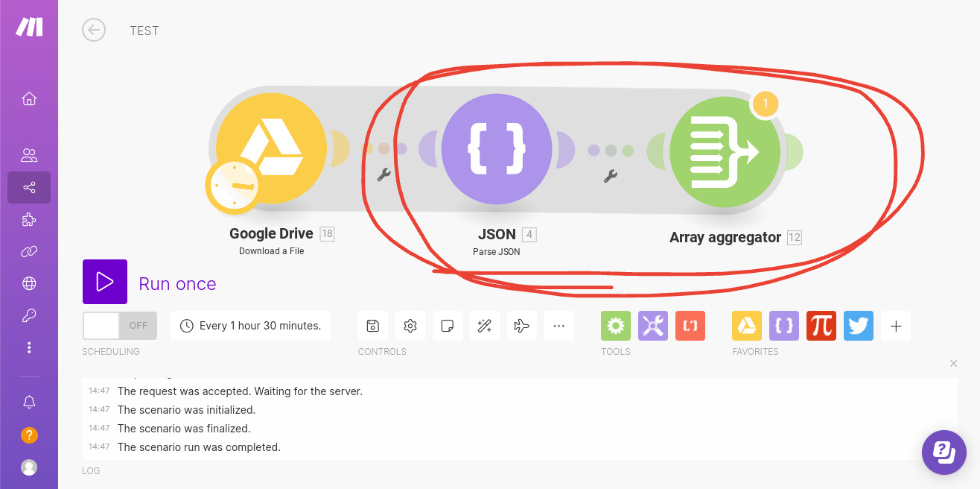Open the Notes icon

[x=448, y=326]
